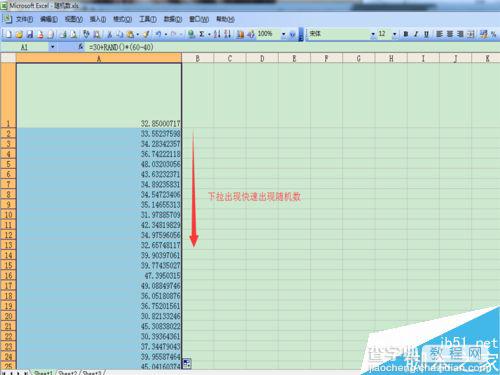Toggle italic formatting
The width and height of the screenshot is (500, 375).
coord(416,34)
